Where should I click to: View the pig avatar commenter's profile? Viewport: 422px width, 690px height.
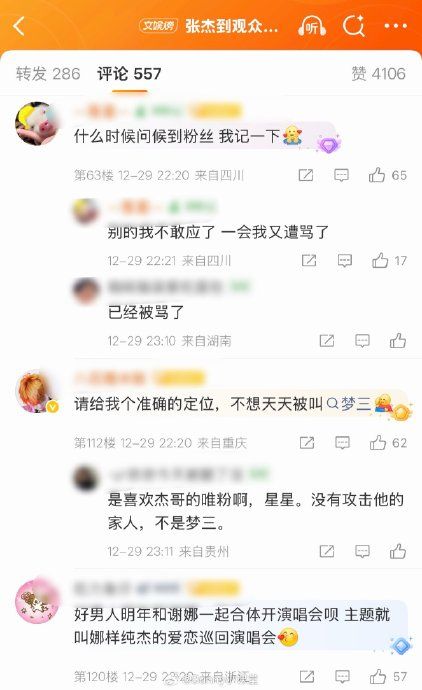click(x=37, y=123)
